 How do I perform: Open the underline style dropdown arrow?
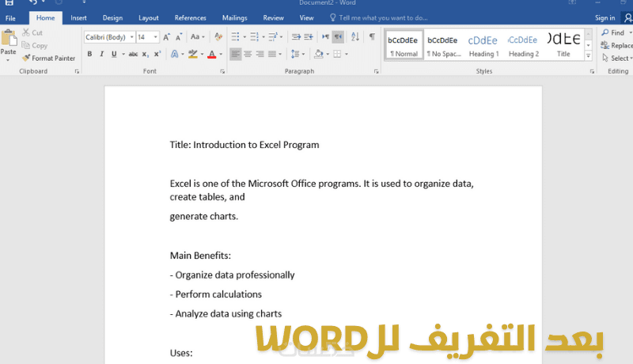point(123,54)
